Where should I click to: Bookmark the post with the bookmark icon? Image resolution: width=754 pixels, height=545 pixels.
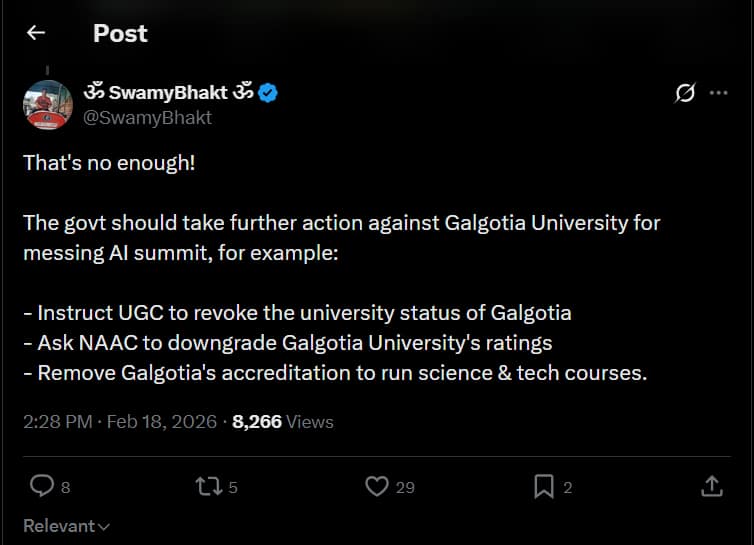543,486
